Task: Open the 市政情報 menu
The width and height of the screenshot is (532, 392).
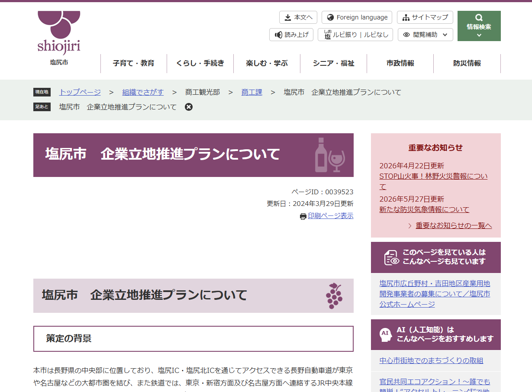Action: point(400,64)
